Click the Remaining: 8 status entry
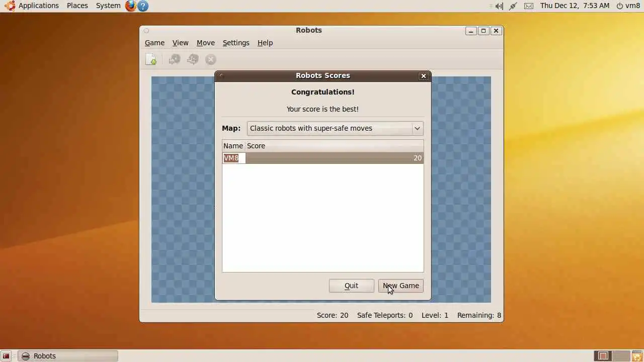The width and height of the screenshot is (644, 362). [479, 315]
